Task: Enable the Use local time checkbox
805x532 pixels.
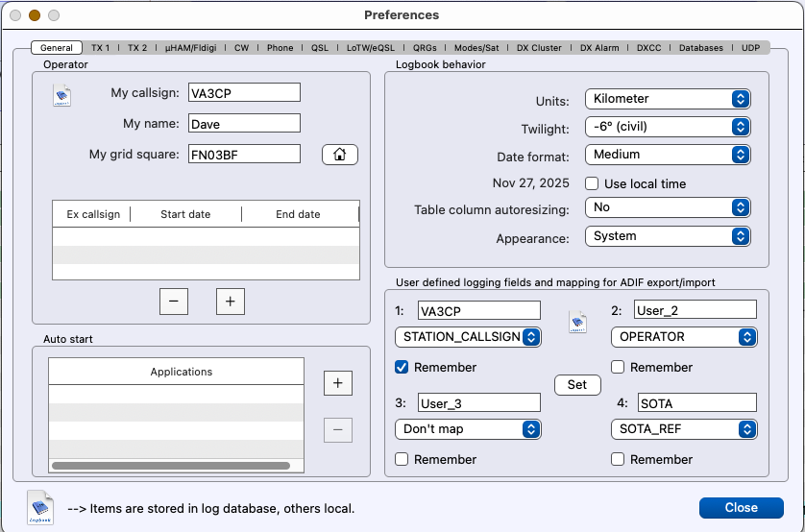Action: click(593, 183)
